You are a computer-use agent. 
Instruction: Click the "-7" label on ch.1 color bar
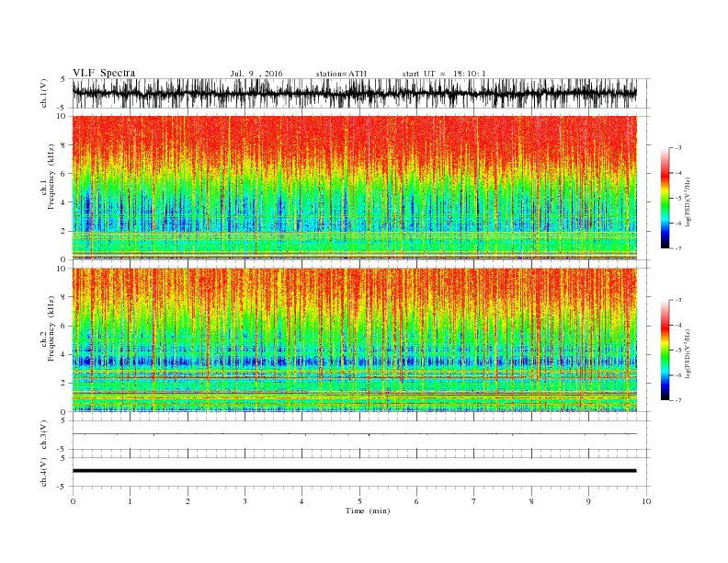pyautogui.click(x=678, y=249)
